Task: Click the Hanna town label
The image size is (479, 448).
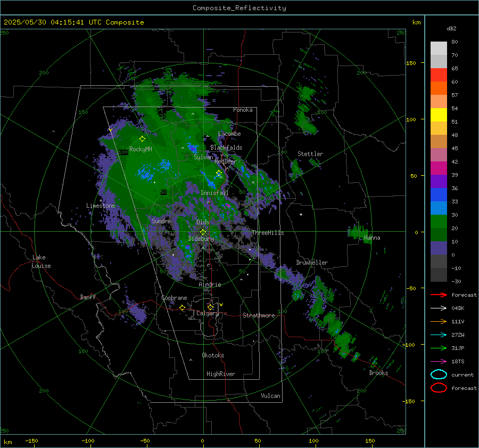Action: coord(372,238)
